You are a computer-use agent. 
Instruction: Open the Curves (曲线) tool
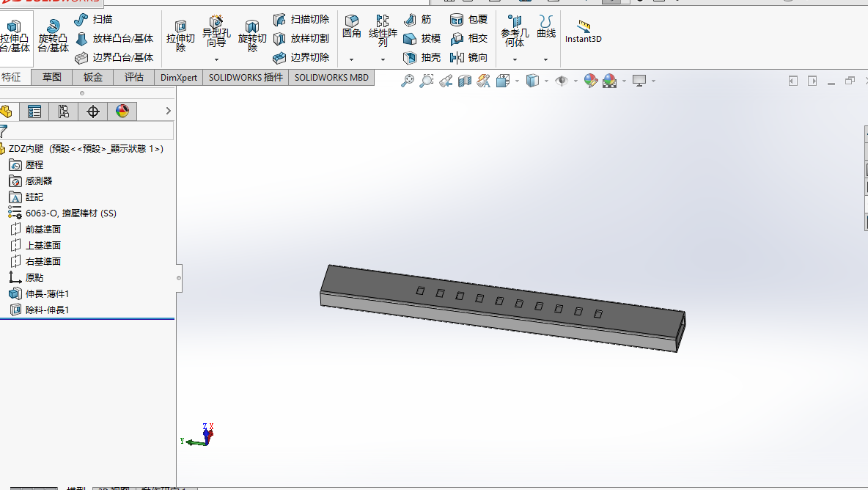[546, 26]
